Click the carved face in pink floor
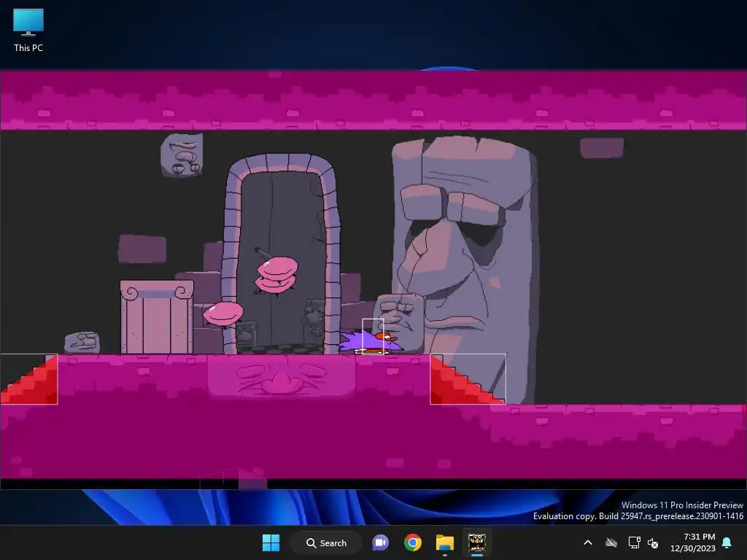This screenshot has width=747, height=560. [281, 377]
